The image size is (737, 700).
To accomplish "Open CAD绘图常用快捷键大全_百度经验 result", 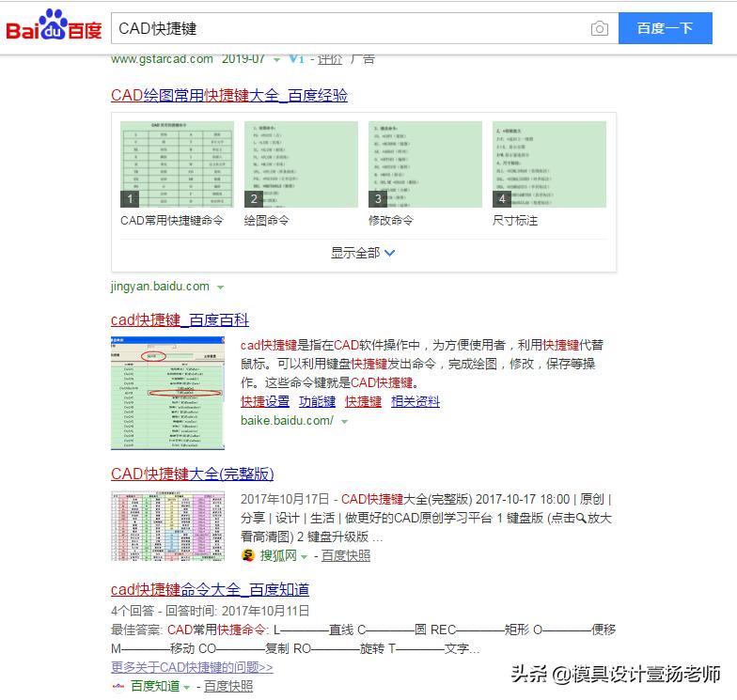I will click(x=229, y=96).
